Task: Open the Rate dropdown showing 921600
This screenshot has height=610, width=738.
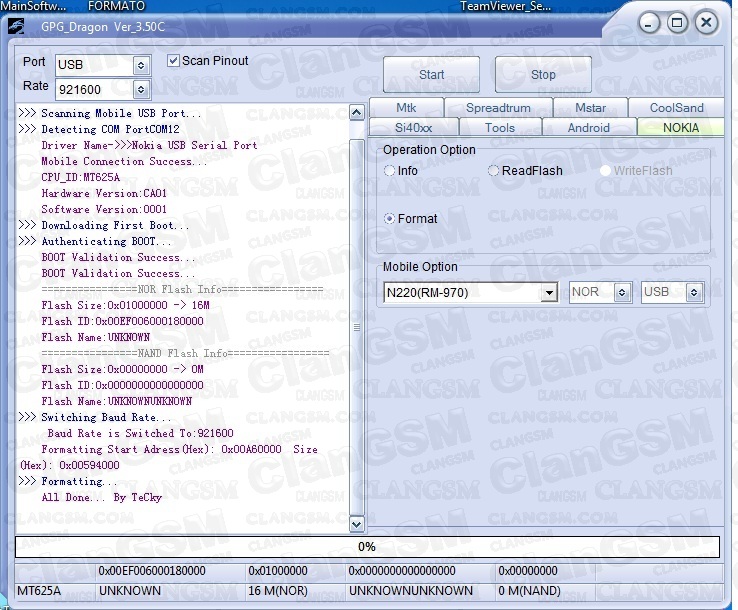Action: (141, 89)
